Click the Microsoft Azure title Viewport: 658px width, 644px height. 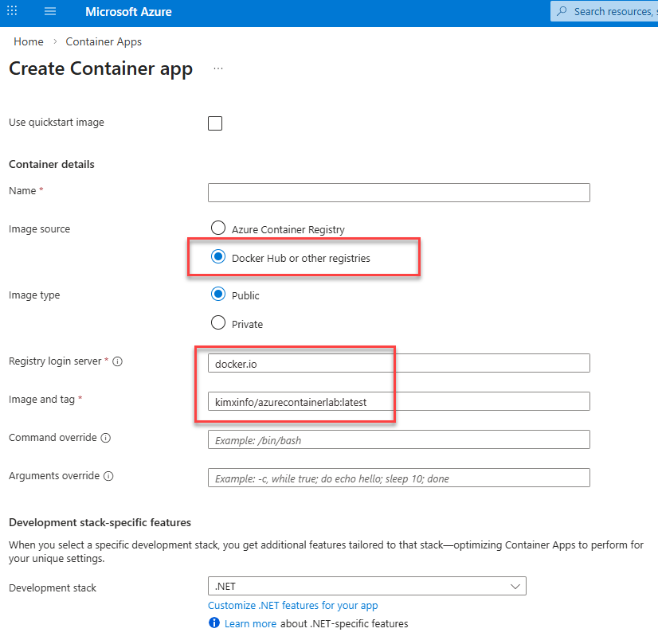pos(128,12)
